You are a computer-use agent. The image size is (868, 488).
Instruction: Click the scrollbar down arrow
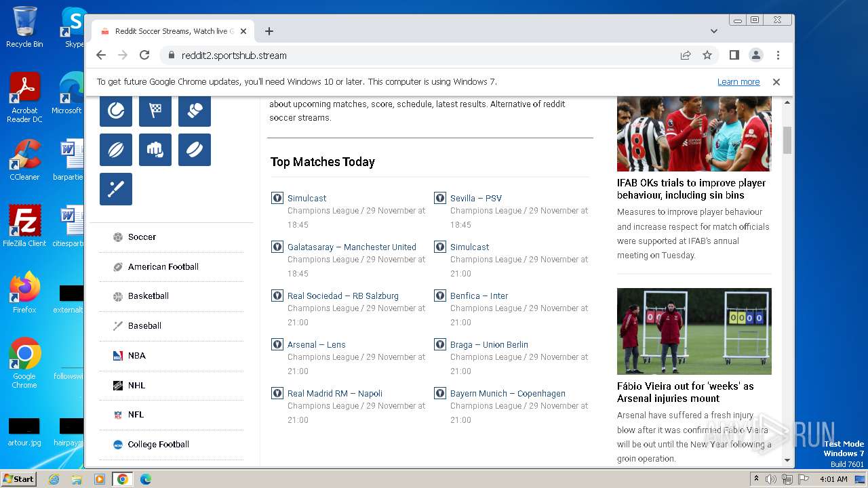(787, 460)
